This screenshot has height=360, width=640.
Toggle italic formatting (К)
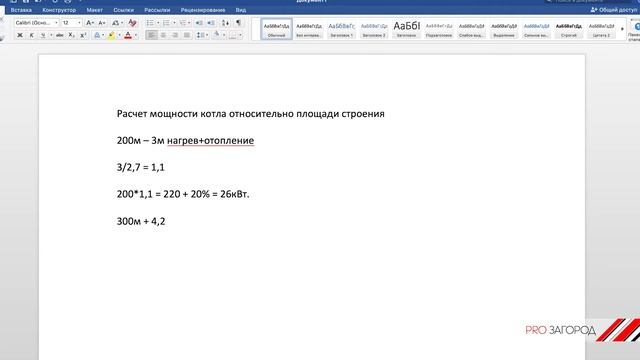(x=31, y=36)
